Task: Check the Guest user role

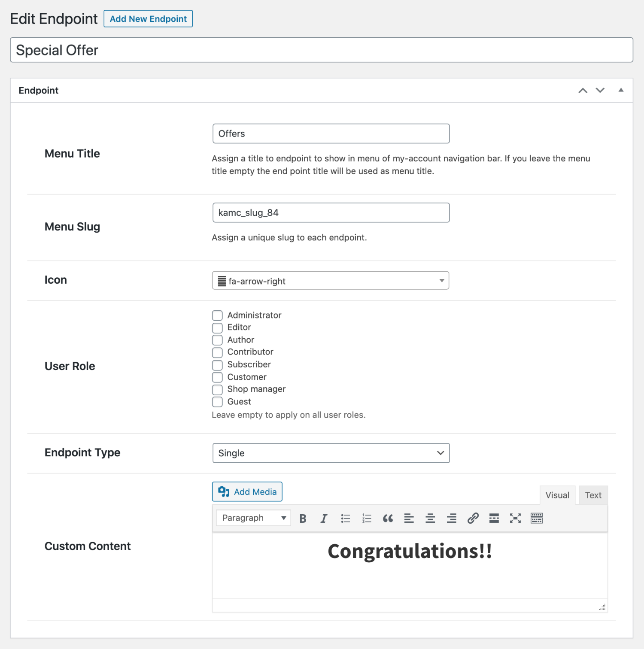Action: 217,402
